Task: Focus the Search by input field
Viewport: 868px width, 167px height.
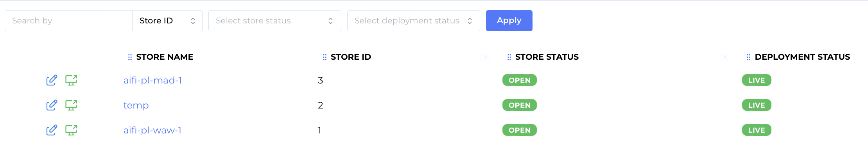Action: (69, 21)
